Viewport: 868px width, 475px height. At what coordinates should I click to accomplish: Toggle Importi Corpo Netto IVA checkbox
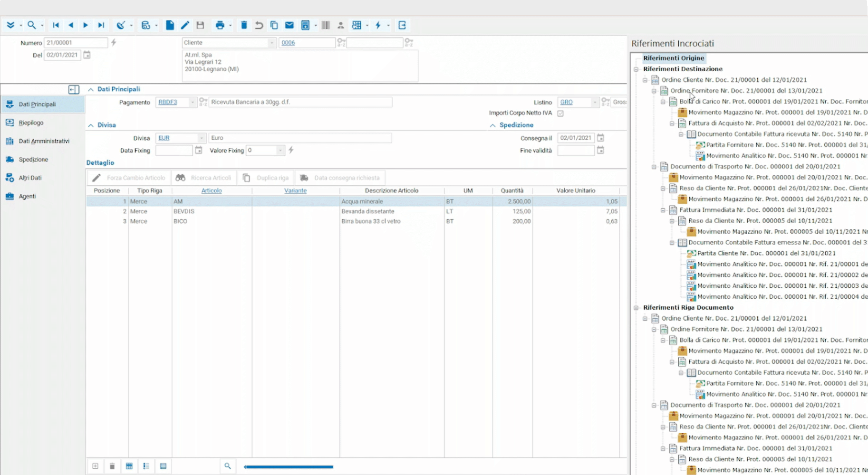[560, 113]
